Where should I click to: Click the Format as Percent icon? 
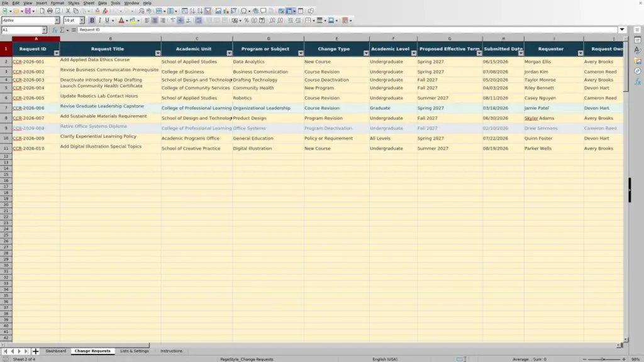(247, 20)
